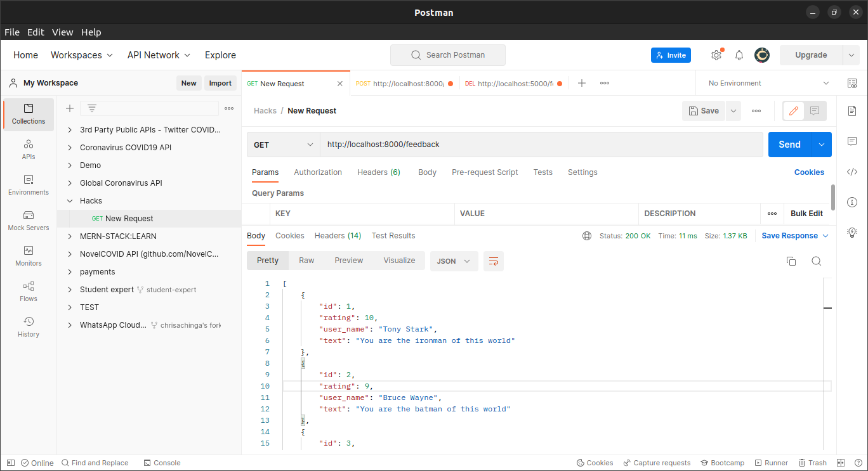Open the tab overflow three-dots menu
This screenshot has width=868, height=471.
(x=605, y=83)
